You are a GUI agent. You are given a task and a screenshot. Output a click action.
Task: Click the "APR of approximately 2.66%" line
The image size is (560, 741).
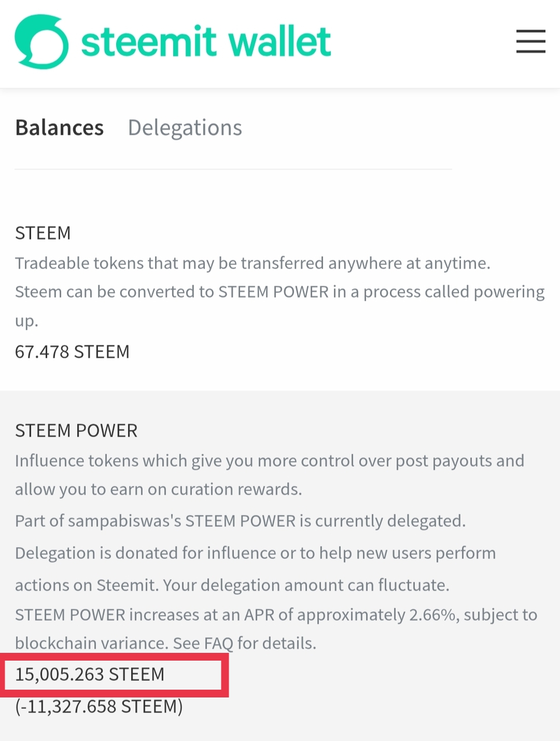pyautogui.click(x=276, y=615)
